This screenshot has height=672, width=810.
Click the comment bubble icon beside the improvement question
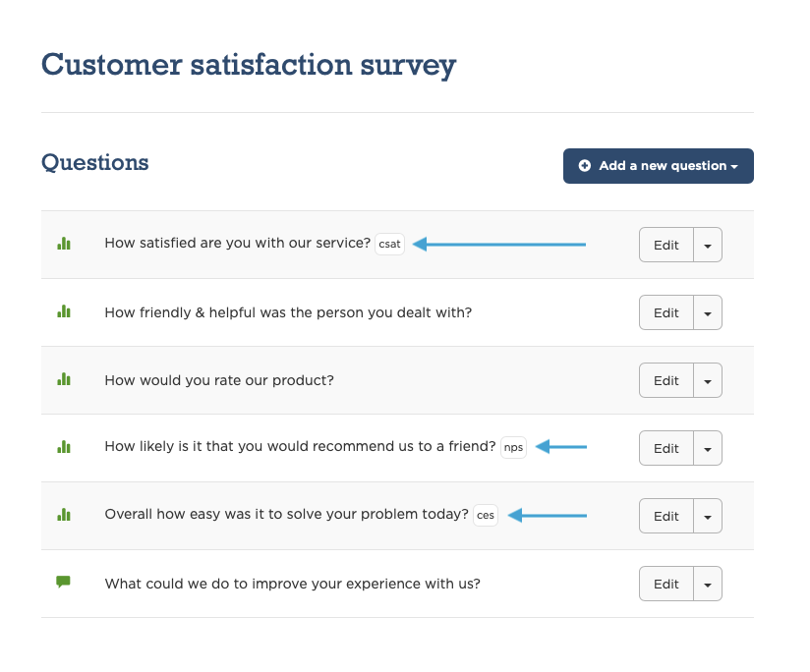pyautogui.click(x=65, y=583)
